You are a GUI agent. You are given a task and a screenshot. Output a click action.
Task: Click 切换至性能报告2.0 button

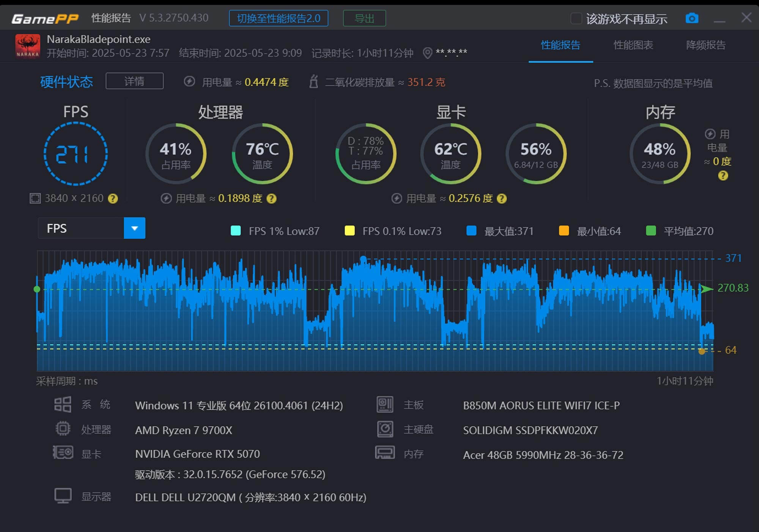[279, 18]
